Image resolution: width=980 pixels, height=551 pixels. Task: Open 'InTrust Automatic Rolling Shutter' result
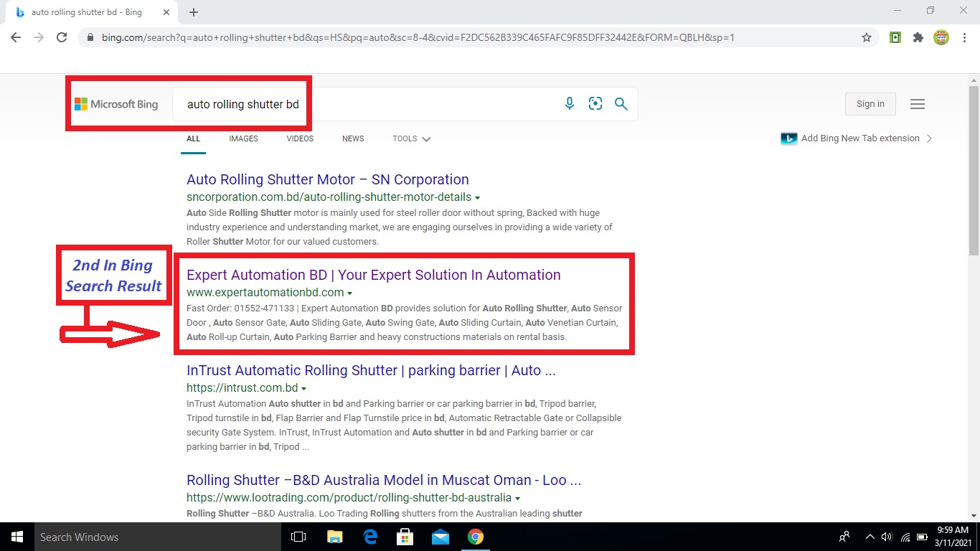[x=371, y=370]
